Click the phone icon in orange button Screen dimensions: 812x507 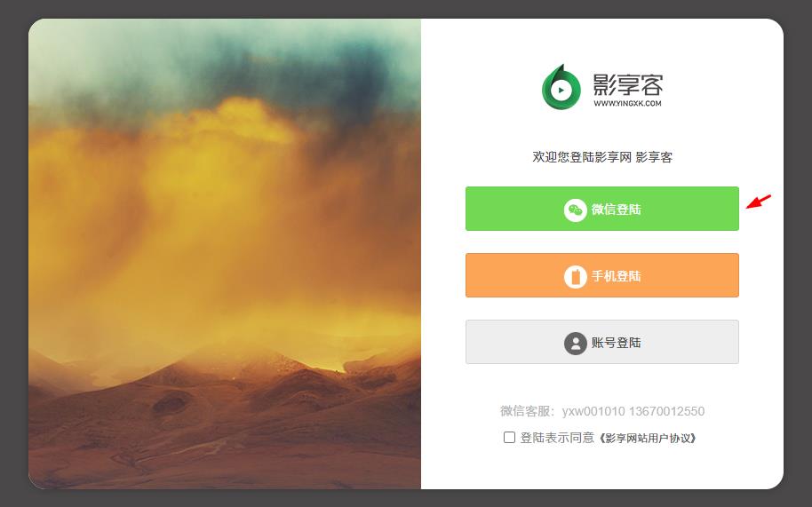point(575,276)
